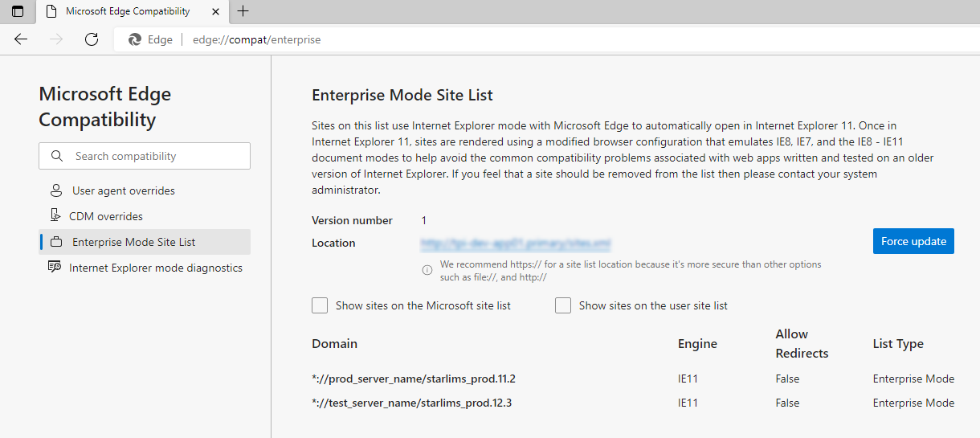Click IE11 in the prod_server_name row

point(688,379)
